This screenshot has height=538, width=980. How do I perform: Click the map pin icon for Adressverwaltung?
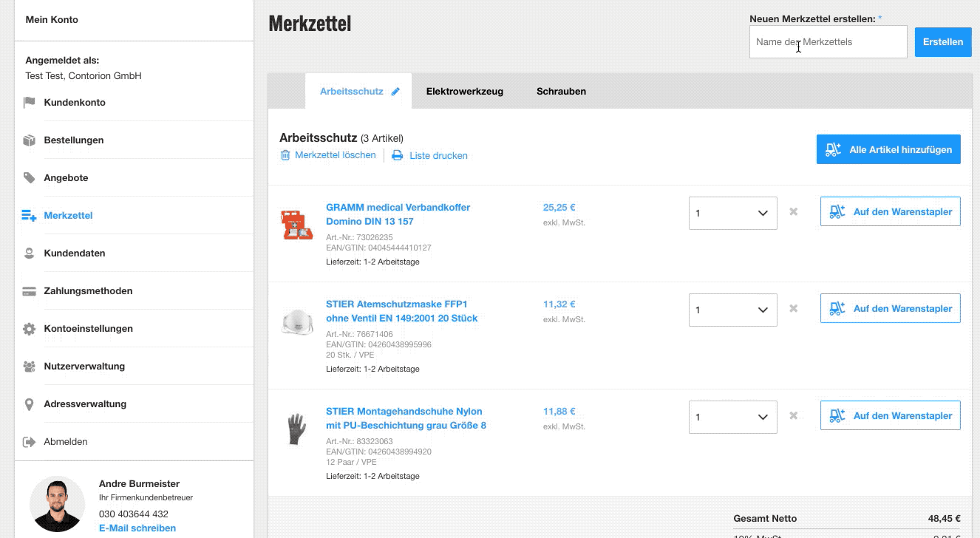pos(30,404)
